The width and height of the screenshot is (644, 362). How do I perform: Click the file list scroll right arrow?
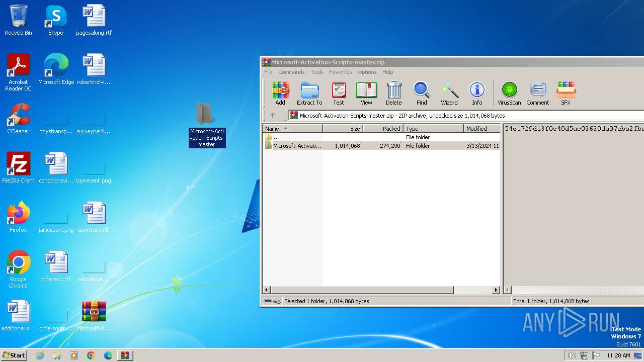tap(496, 290)
